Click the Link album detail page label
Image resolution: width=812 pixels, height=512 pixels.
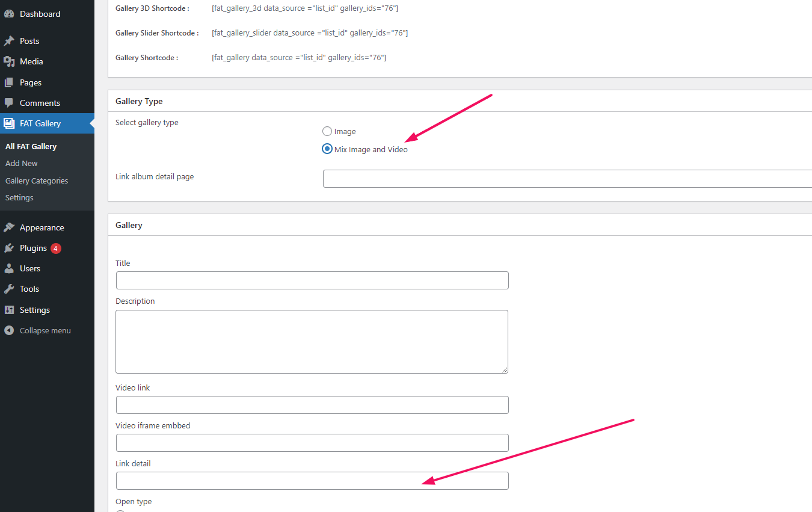tap(155, 176)
